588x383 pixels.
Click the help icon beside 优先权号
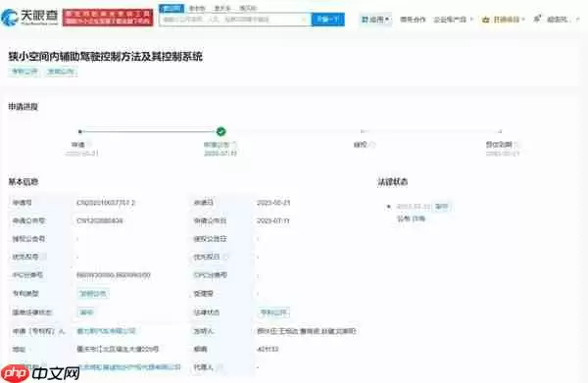(x=44, y=257)
